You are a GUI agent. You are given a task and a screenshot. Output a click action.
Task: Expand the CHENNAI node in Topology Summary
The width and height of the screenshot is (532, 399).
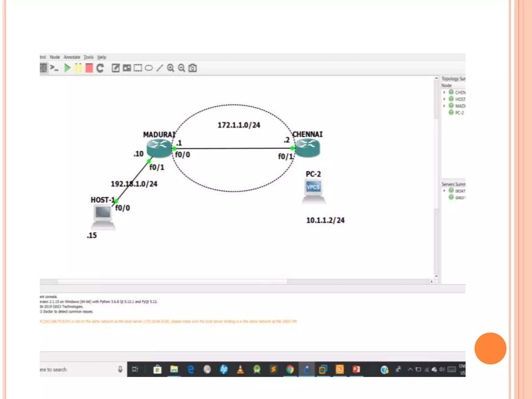[x=444, y=92]
